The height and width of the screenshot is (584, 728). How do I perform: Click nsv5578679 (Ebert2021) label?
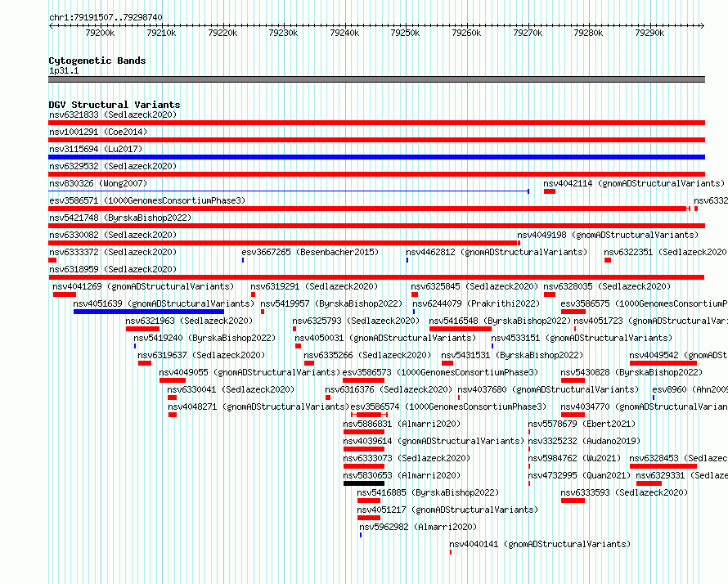[582, 424]
